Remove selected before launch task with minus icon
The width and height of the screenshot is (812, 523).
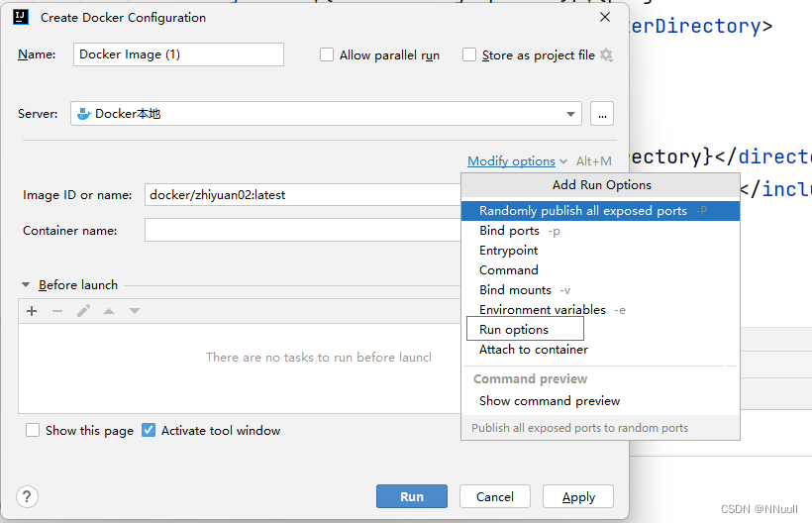click(x=57, y=311)
